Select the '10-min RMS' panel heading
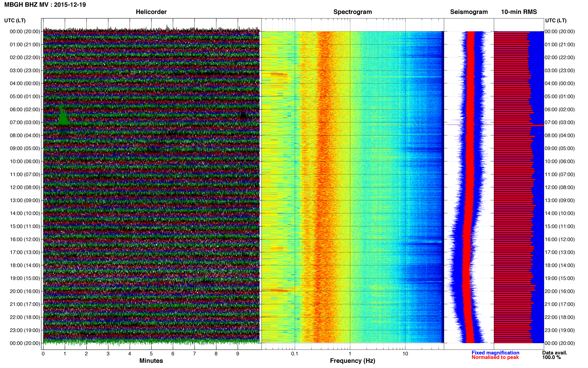This screenshot has height=368, width=588. [x=519, y=12]
